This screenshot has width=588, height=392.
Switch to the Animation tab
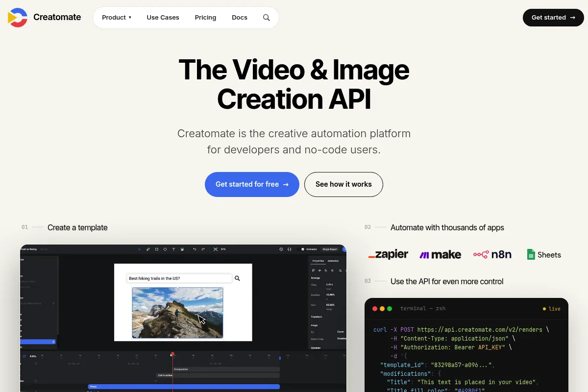[x=333, y=261]
